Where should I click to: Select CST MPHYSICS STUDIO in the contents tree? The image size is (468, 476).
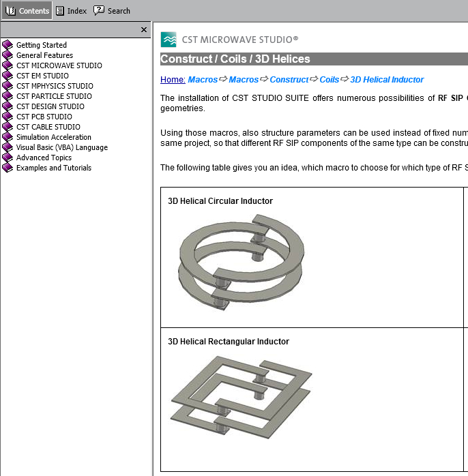(55, 86)
